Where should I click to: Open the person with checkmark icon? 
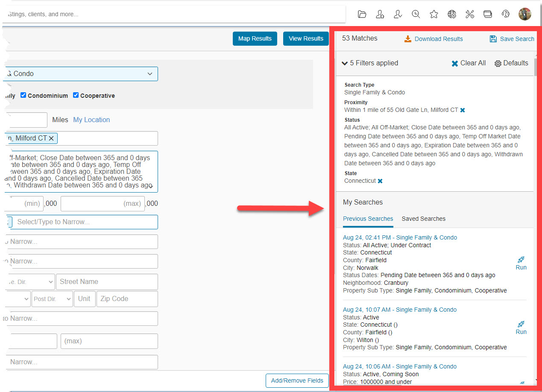tap(398, 14)
